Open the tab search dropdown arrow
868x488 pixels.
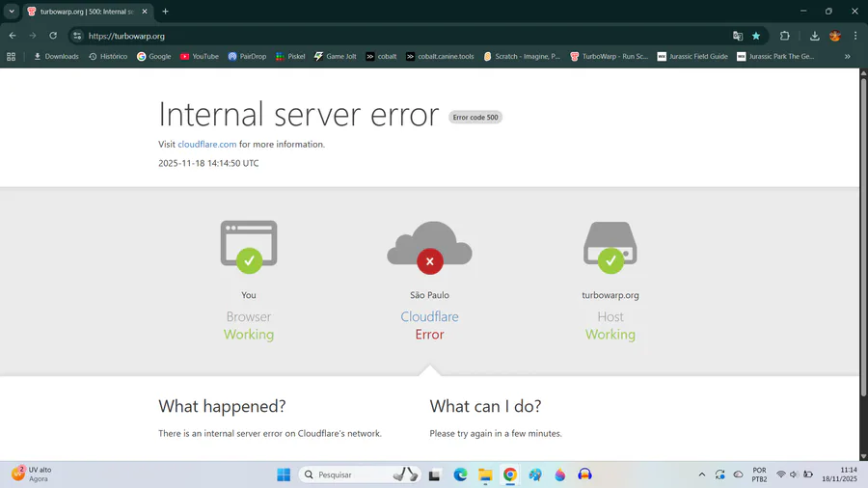click(12, 11)
